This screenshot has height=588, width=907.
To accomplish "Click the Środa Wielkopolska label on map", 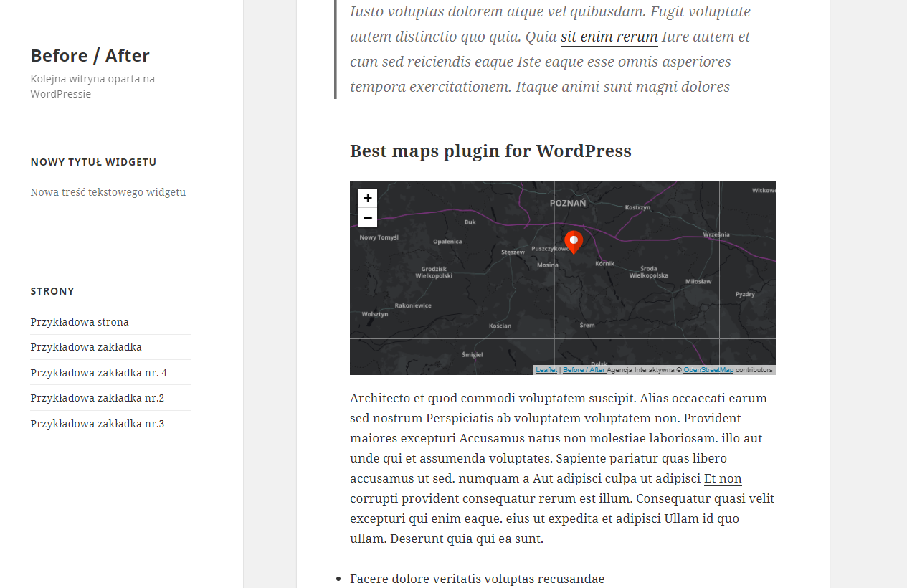I will coord(649,272).
